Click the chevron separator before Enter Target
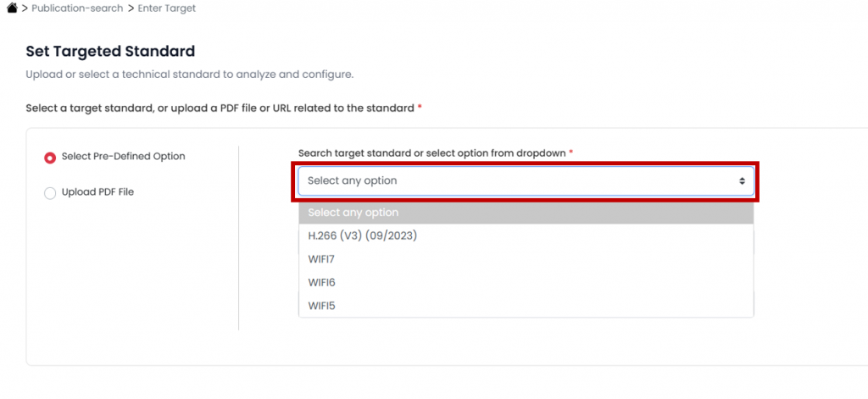The height and width of the screenshot is (399, 868). pos(132,8)
